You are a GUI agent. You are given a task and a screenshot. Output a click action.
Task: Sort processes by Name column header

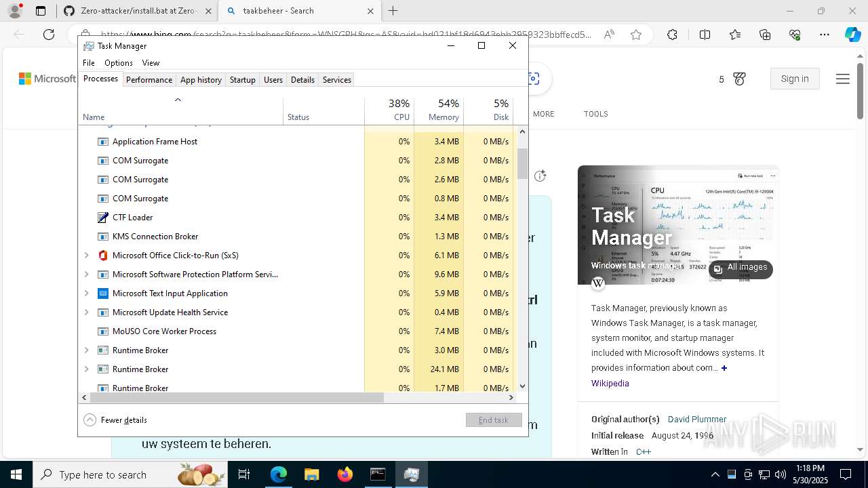tap(181, 110)
